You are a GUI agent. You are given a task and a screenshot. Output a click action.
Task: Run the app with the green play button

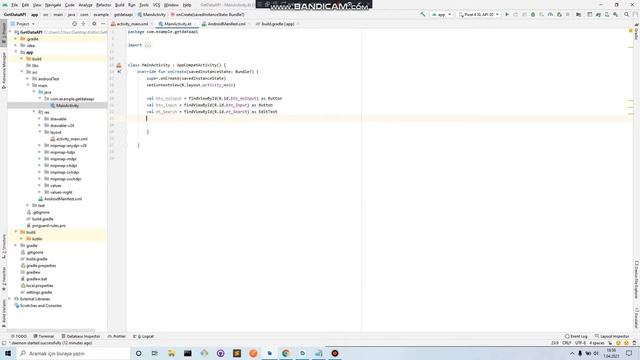(x=507, y=15)
